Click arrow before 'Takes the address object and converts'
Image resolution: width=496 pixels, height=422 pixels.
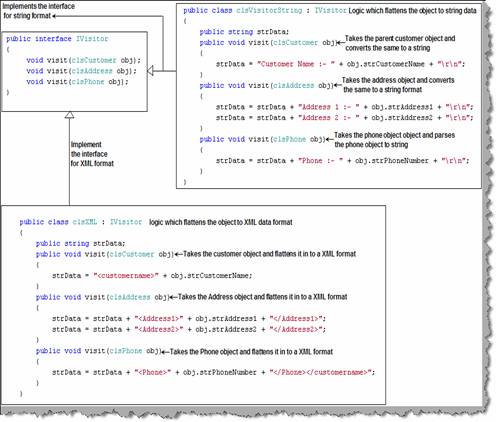click(x=338, y=85)
